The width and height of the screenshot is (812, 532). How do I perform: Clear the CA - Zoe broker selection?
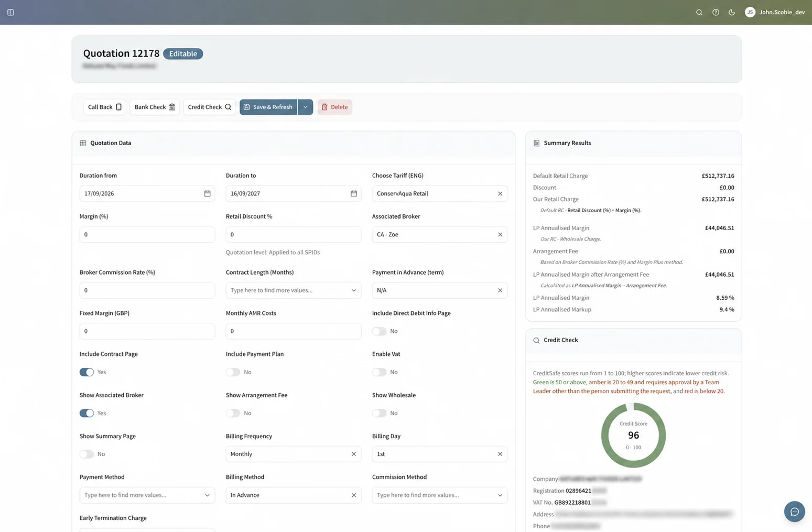click(x=500, y=234)
